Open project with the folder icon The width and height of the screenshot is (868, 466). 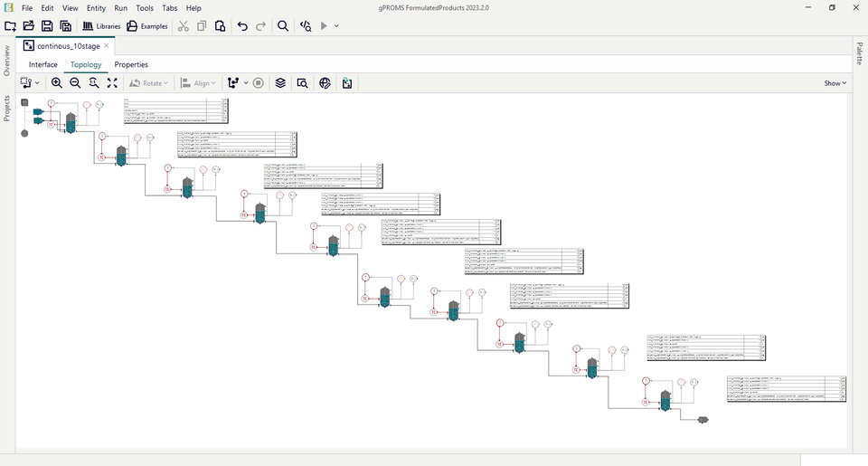point(28,26)
